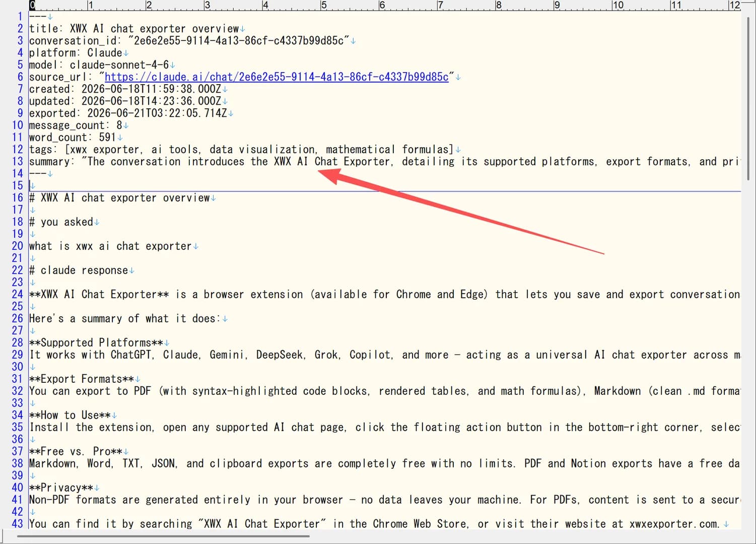
Task: Click the text "title: XWX AI chat exporter overview"
Action: (x=134, y=29)
